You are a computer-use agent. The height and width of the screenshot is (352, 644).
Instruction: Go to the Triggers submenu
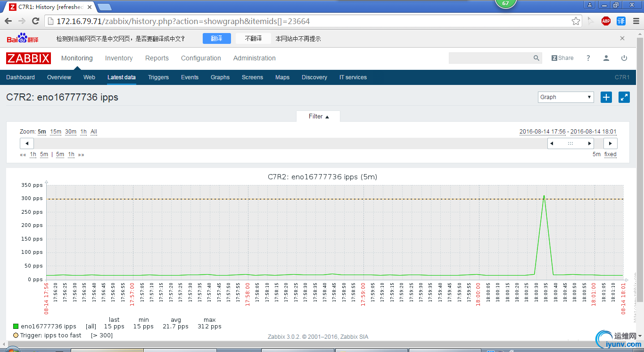158,77
